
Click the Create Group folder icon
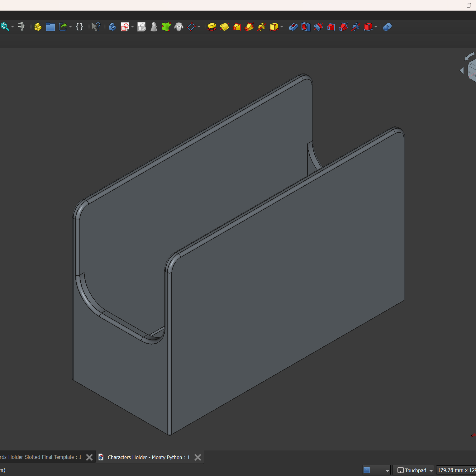[50, 27]
